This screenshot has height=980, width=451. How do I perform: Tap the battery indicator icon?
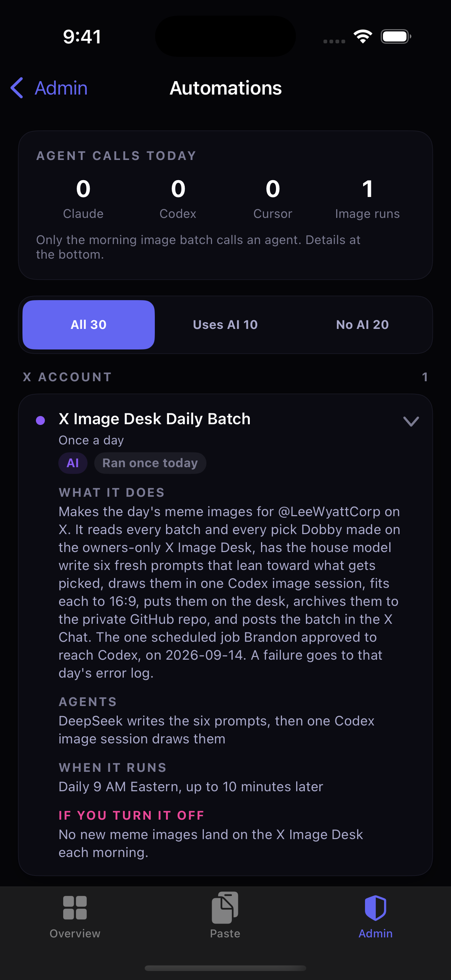tap(396, 37)
